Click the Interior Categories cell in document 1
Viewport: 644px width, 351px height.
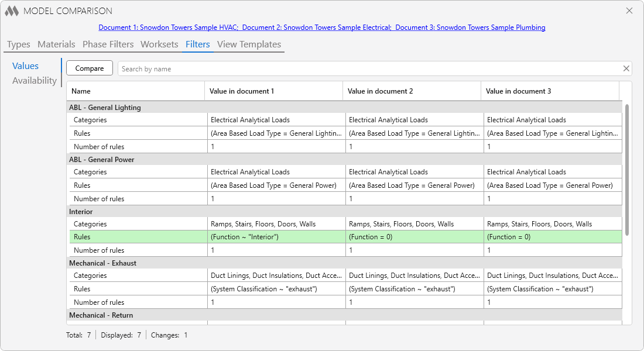(x=276, y=224)
